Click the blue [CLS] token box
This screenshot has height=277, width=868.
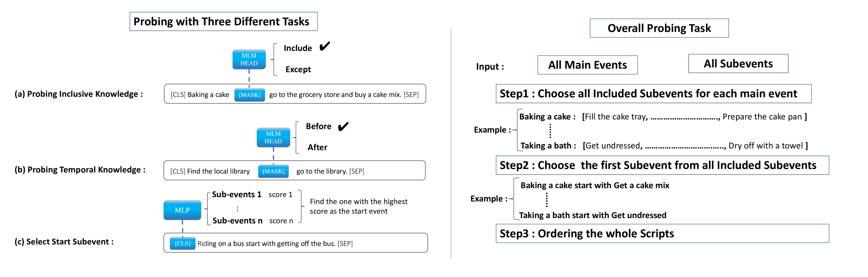(182, 243)
